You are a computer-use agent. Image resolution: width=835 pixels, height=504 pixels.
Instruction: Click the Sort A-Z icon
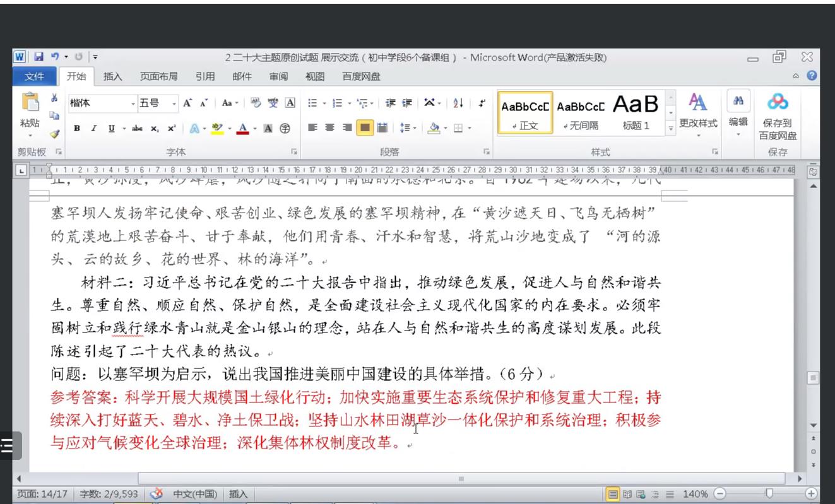pos(458,103)
